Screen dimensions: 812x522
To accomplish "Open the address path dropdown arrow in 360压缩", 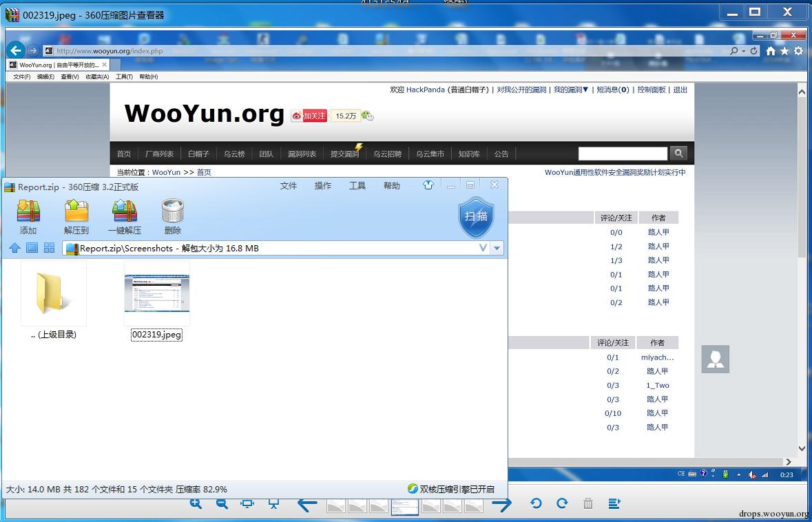I will point(497,248).
